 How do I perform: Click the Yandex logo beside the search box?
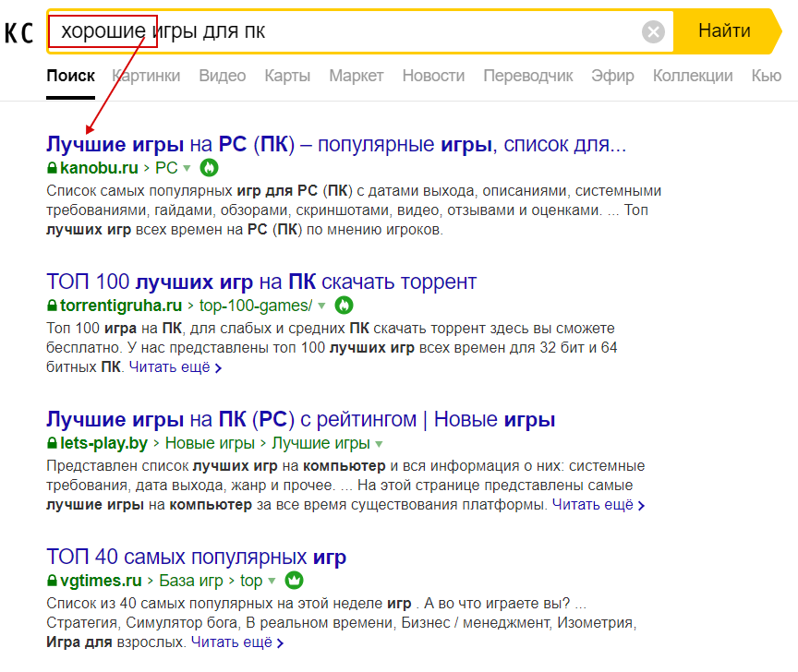tap(18, 33)
